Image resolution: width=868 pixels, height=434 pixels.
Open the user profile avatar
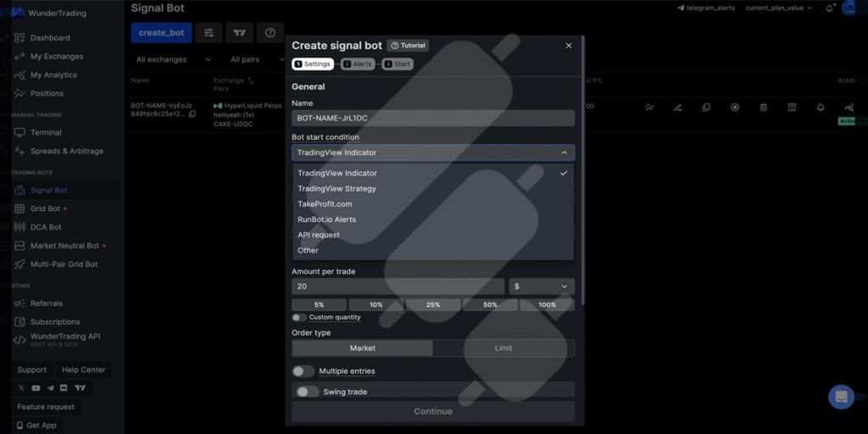click(x=850, y=8)
